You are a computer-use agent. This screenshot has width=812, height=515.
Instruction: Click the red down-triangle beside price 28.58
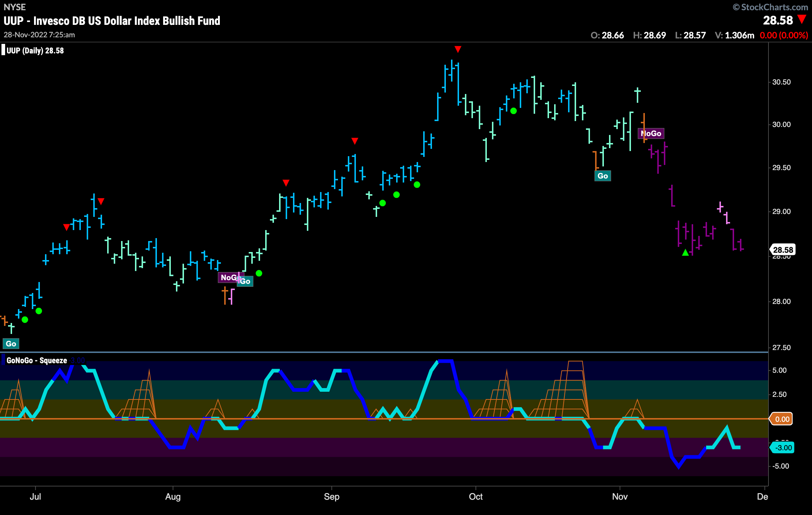point(802,19)
